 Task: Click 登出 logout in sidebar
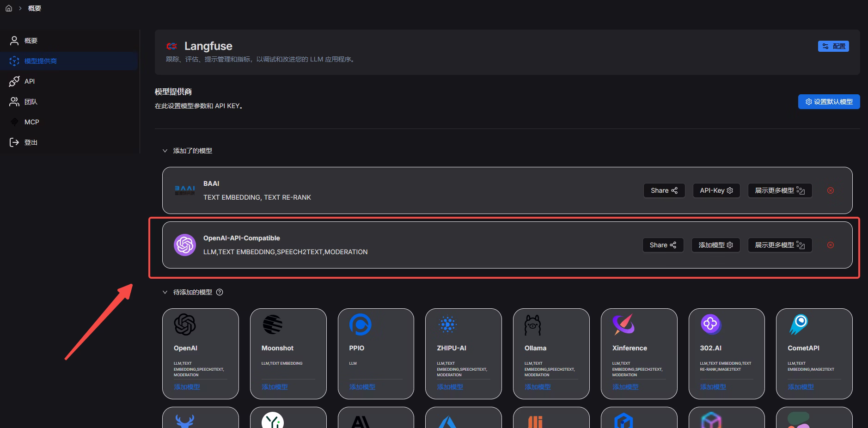point(69,142)
